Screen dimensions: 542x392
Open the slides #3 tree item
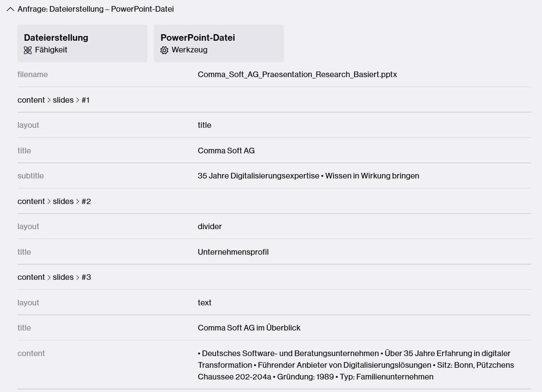[54, 277]
